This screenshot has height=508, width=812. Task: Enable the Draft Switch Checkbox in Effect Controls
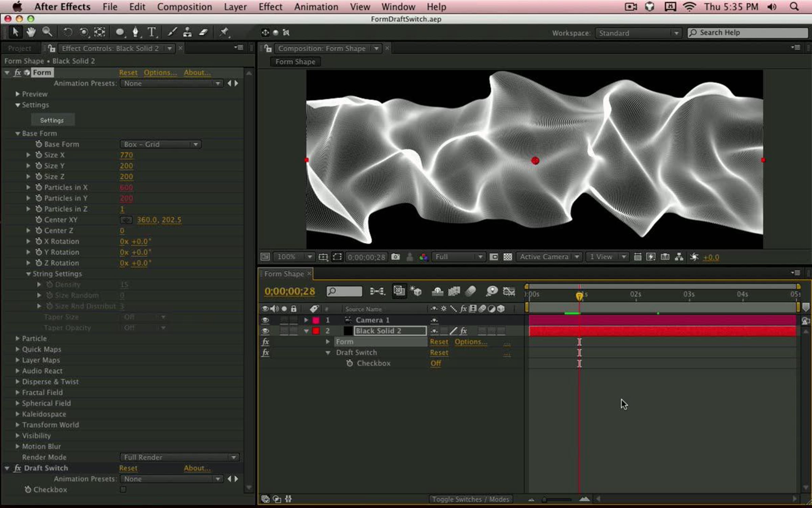click(123, 489)
